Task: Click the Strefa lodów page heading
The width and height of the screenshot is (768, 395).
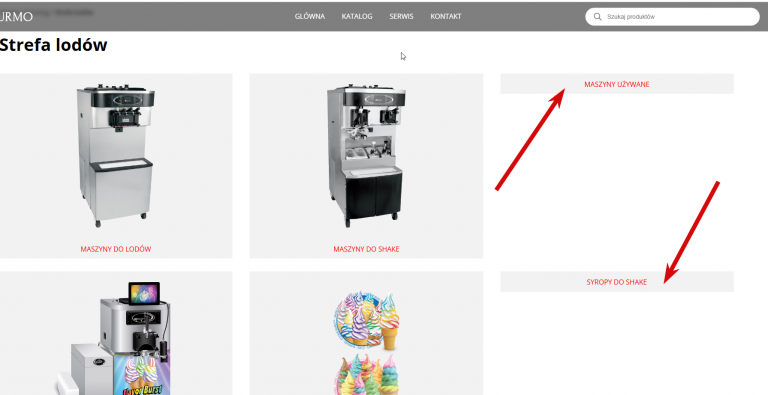Action: pyautogui.click(x=53, y=45)
